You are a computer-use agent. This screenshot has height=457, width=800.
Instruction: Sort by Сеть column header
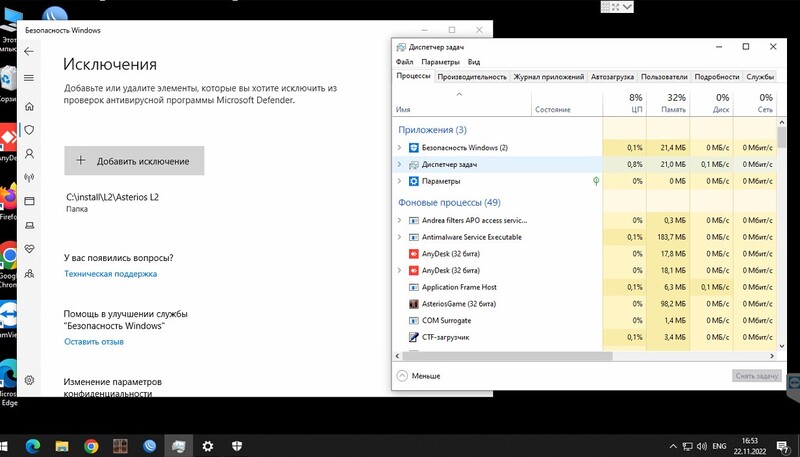coord(755,103)
